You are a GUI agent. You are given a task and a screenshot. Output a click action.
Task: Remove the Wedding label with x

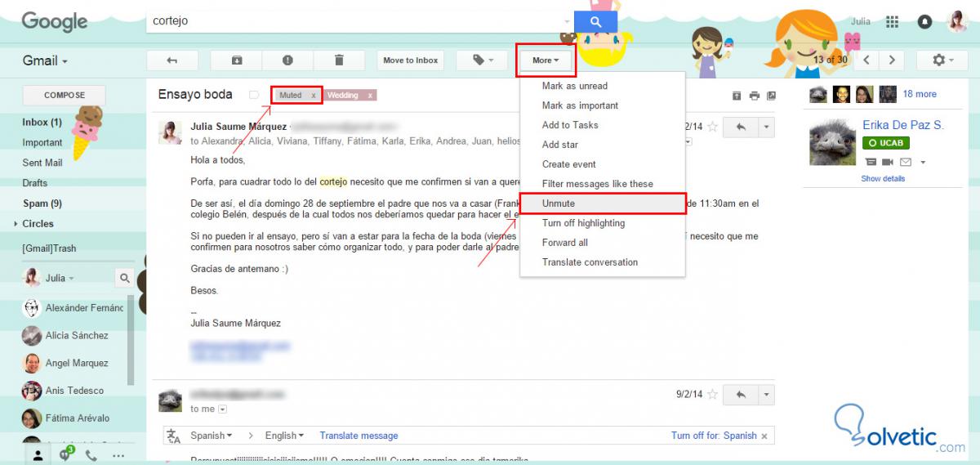click(x=370, y=96)
